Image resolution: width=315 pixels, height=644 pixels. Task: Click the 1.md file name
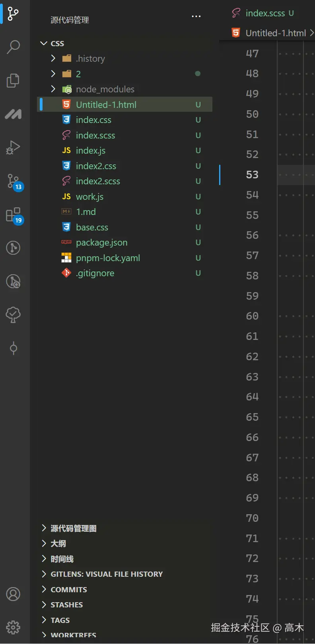click(86, 212)
